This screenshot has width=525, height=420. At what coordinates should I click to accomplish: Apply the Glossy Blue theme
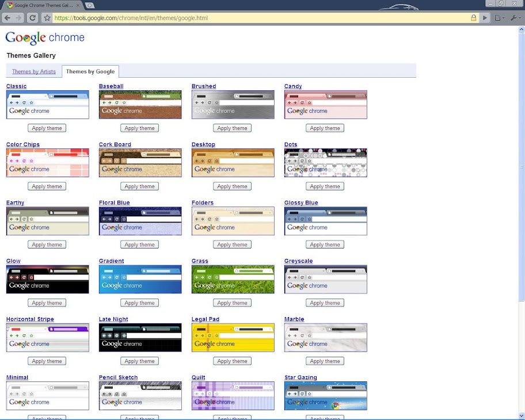click(325, 245)
